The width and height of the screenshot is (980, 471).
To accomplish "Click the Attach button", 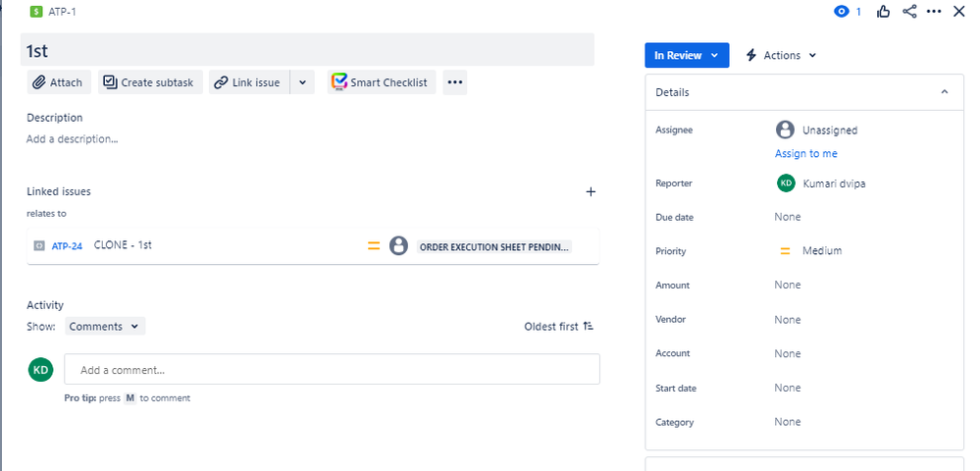I will tap(59, 82).
